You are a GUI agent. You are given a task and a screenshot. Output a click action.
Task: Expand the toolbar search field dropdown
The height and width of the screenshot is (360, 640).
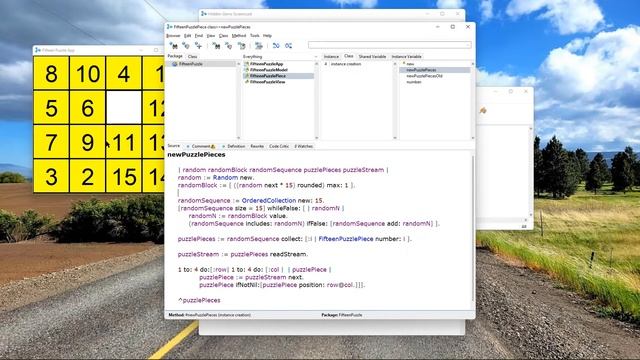[468, 45]
